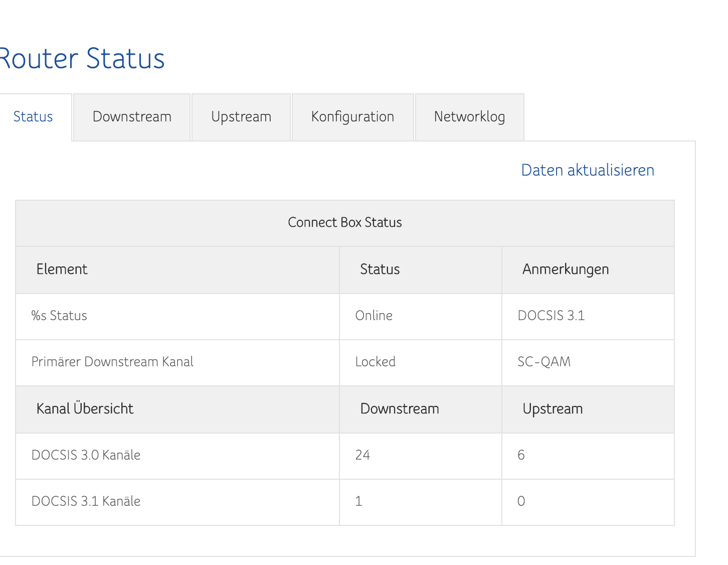This screenshot has height=565, width=728.
Task: Click the Anmerkungen column header
Action: [566, 269]
